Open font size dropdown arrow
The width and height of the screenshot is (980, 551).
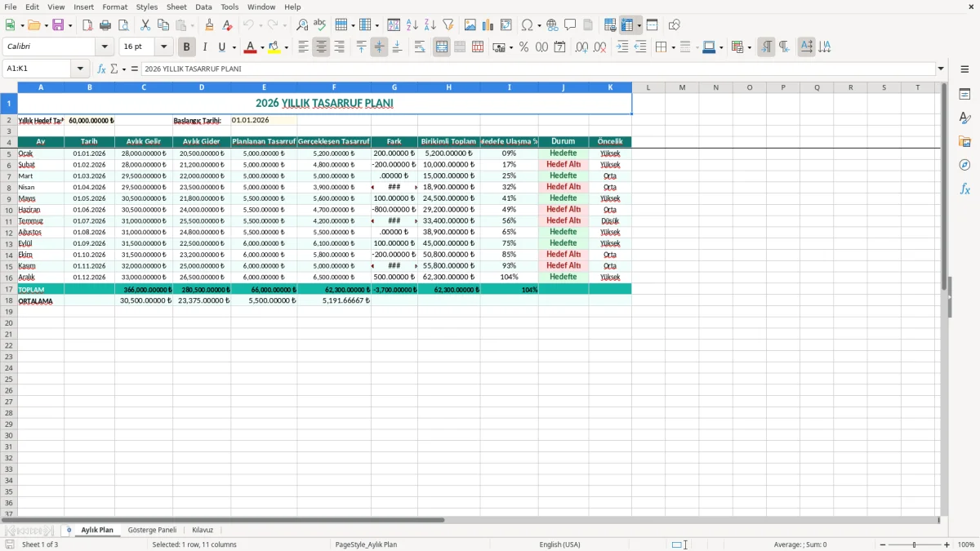[x=163, y=47]
